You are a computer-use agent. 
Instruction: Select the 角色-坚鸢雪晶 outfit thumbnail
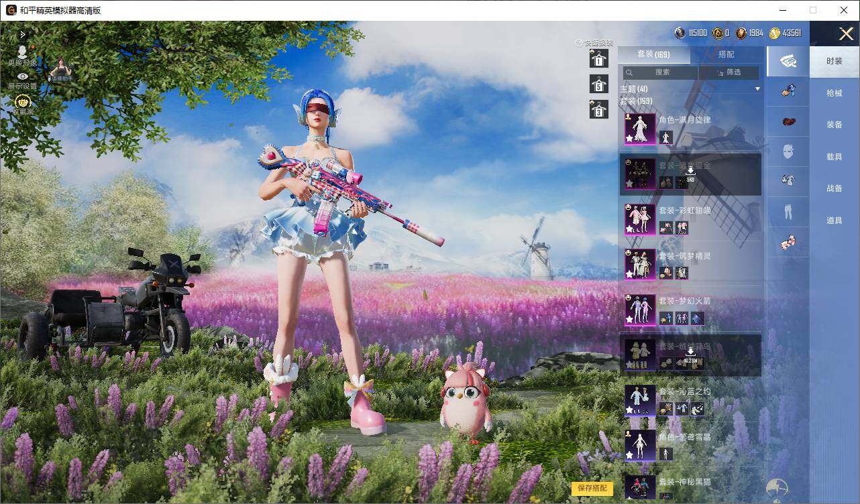point(640,445)
